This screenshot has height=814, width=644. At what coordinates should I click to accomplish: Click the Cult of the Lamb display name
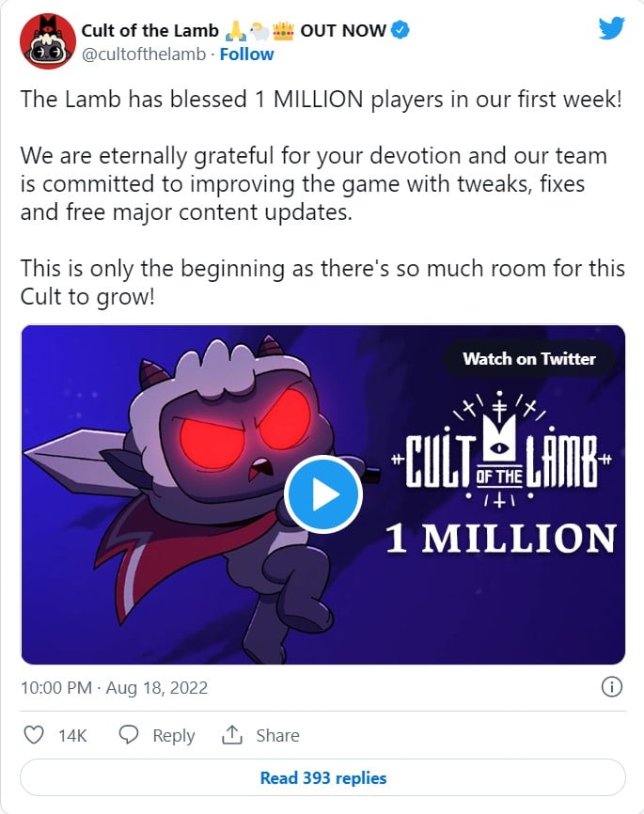click(150, 31)
